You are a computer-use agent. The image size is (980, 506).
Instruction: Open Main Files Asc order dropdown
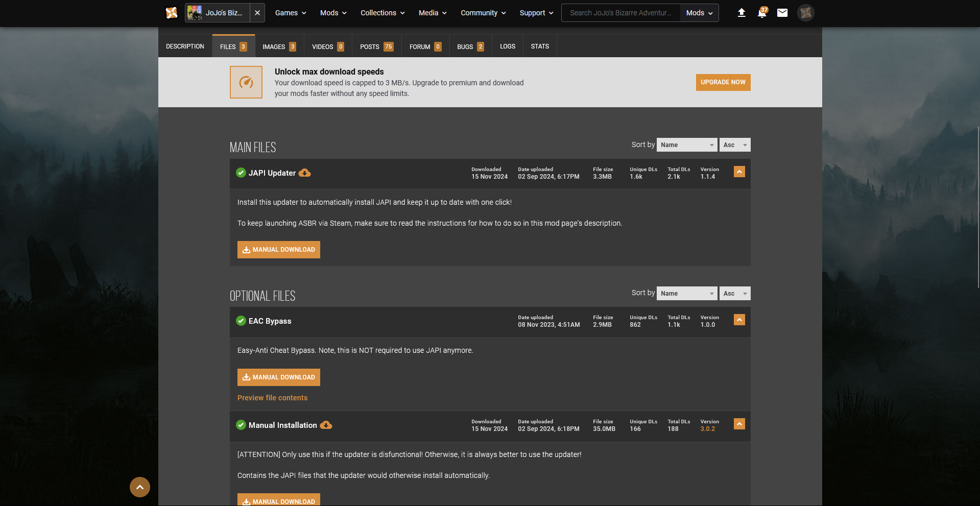tap(735, 145)
